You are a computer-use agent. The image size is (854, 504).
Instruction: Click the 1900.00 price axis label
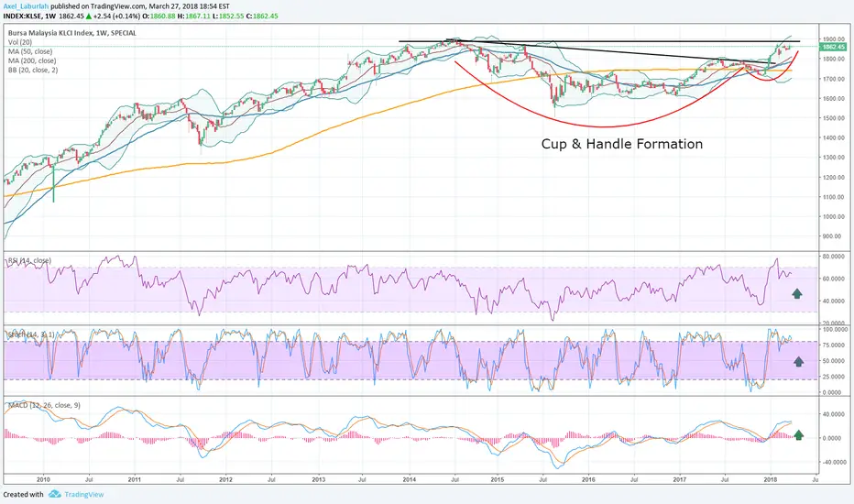(x=833, y=39)
